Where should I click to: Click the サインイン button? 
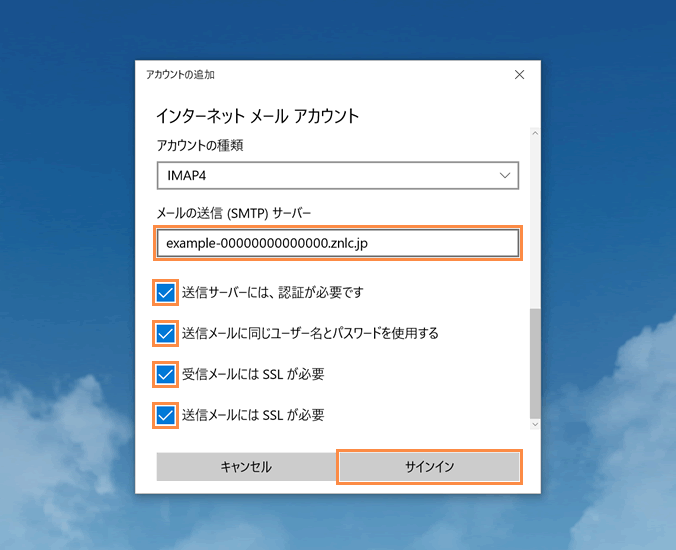coord(429,467)
